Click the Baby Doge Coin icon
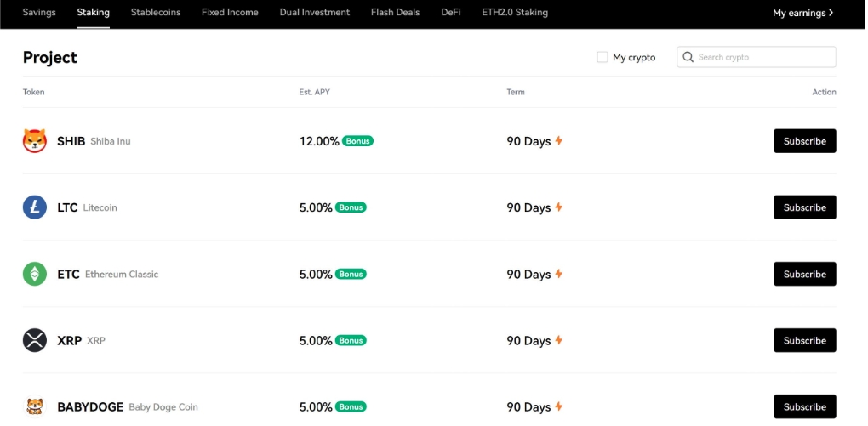 (x=34, y=406)
